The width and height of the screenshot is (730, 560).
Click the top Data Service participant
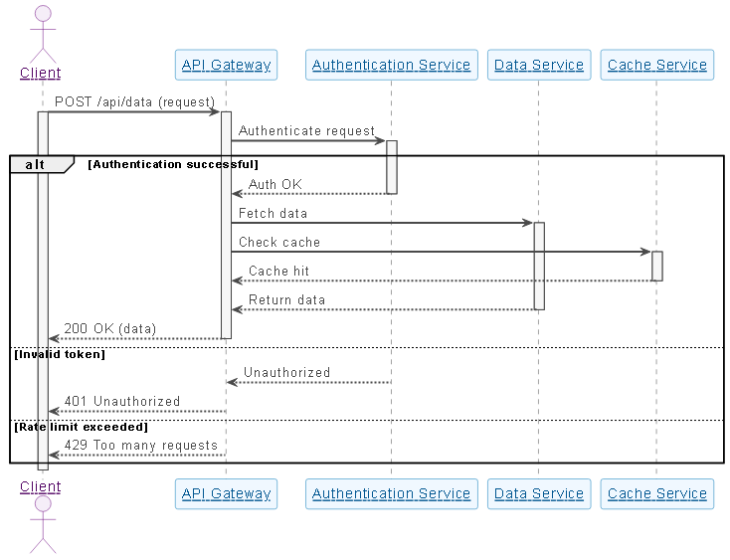[539, 66]
